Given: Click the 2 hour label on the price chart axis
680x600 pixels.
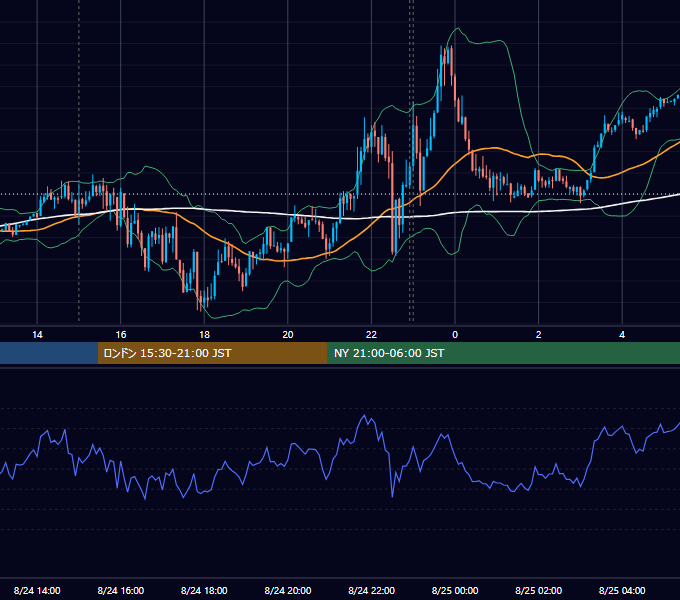Looking at the screenshot, I should (539, 335).
